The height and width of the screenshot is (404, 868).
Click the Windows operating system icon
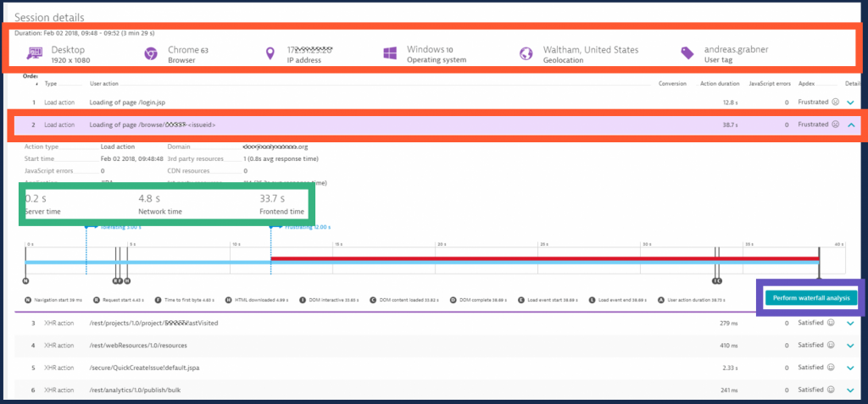(x=391, y=54)
